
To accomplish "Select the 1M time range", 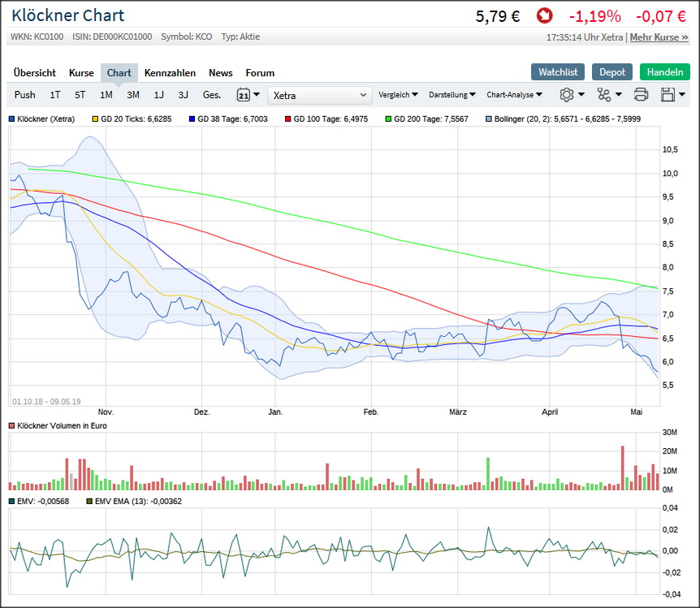I will click(x=106, y=95).
